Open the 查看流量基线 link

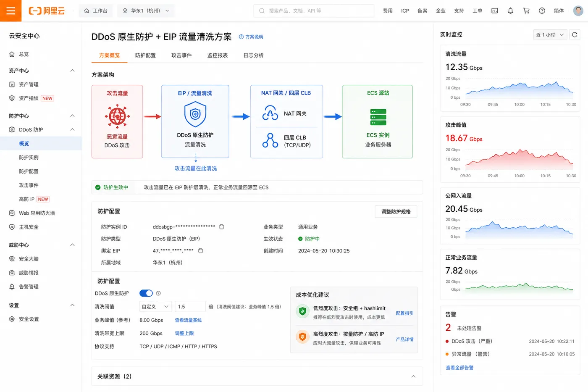point(188,320)
